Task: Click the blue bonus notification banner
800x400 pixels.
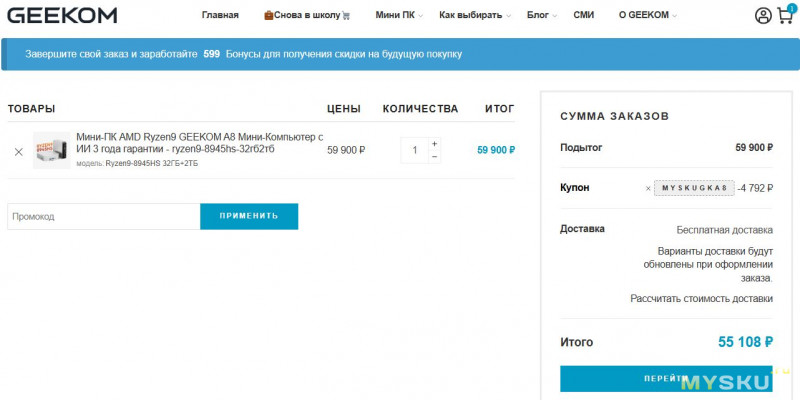Action: [x=400, y=54]
